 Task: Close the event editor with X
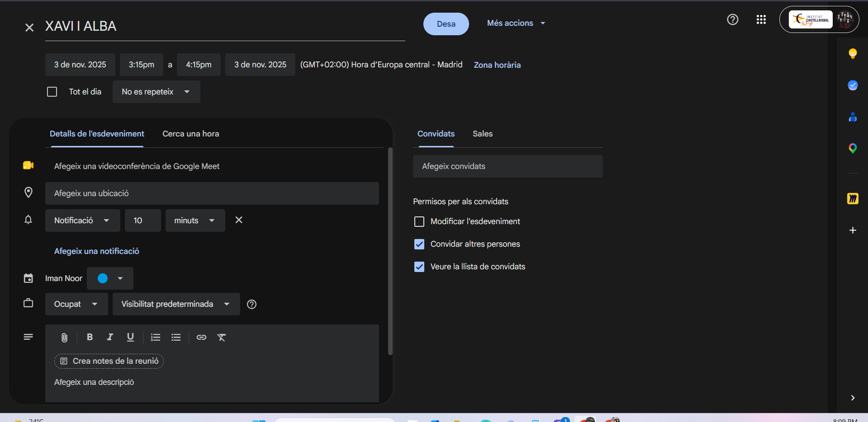pos(29,28)
